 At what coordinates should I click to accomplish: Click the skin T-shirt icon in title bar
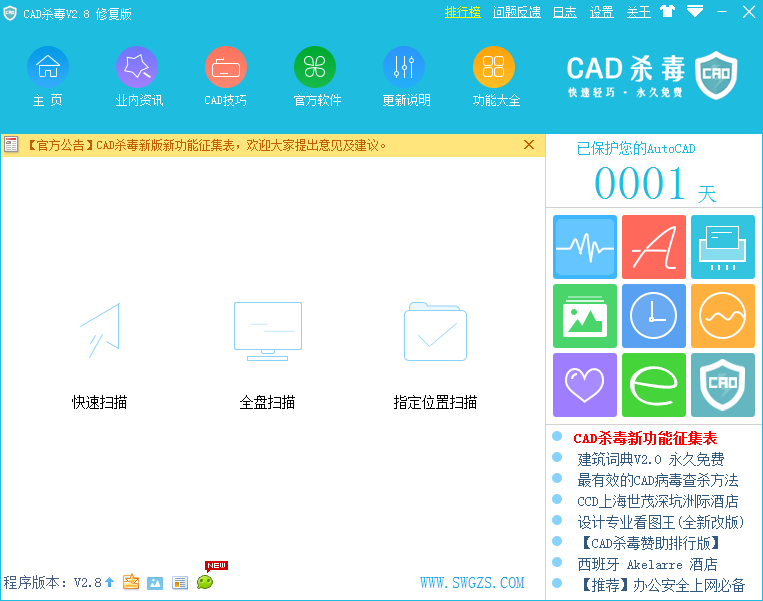click(667, 11)
